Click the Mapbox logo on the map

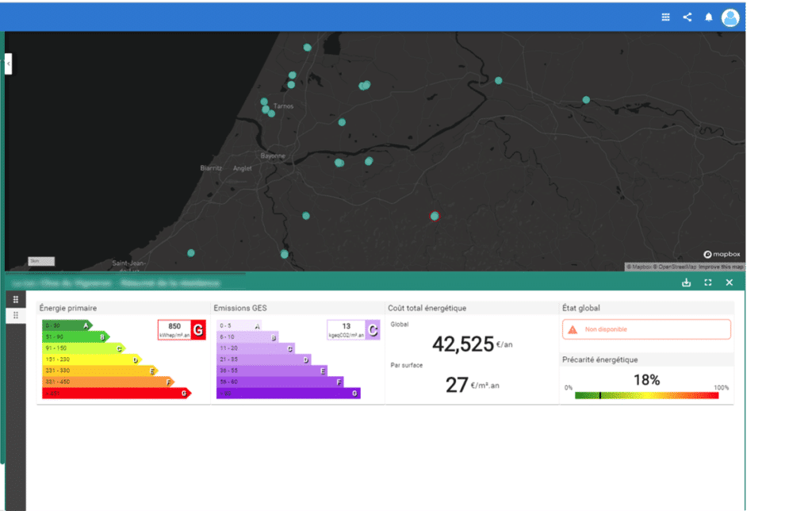tap(722, 254)
